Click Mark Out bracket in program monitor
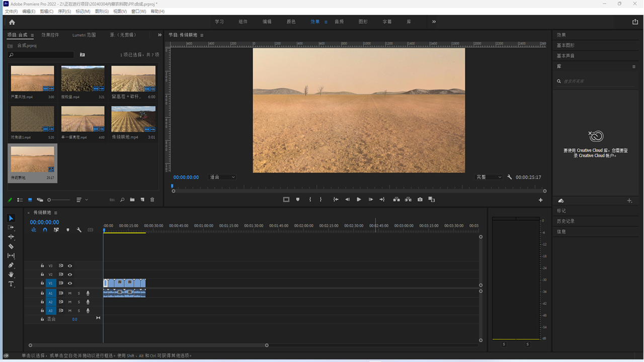This screenshot has height=362, width=644. [320, 200]
